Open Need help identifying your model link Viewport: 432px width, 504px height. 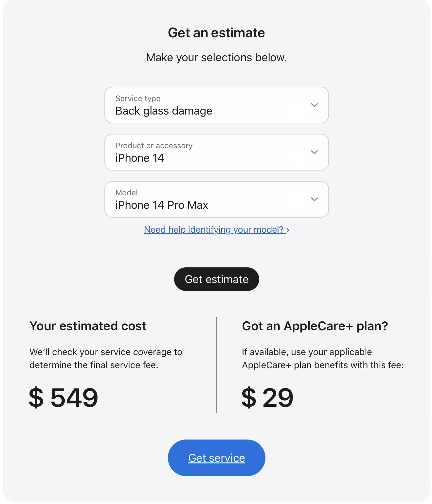tap(213, 230)
